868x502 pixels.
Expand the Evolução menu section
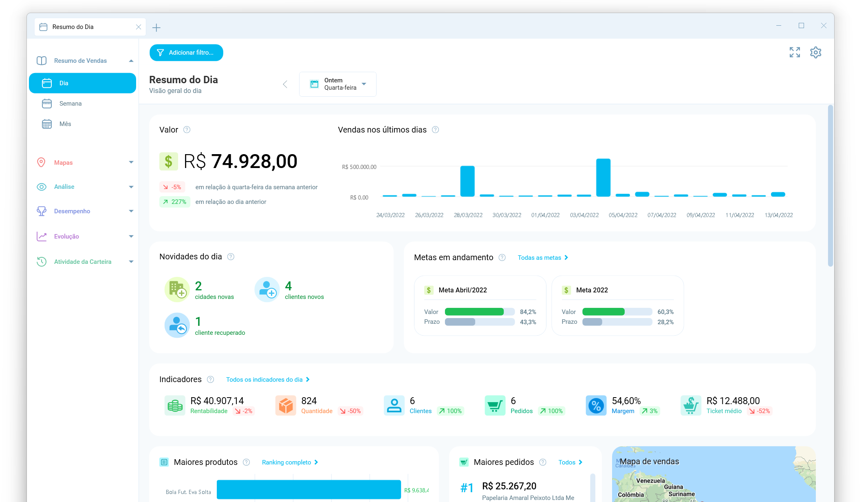[x=131, y=237]
